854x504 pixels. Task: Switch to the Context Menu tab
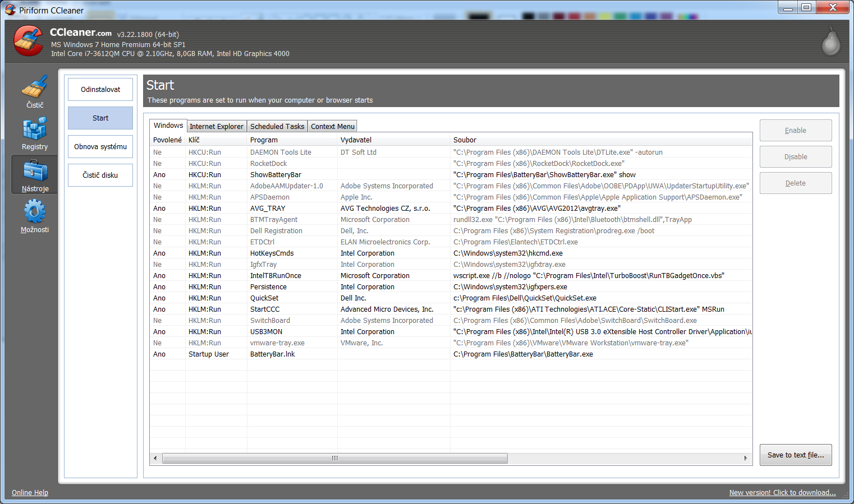(333, 127)
